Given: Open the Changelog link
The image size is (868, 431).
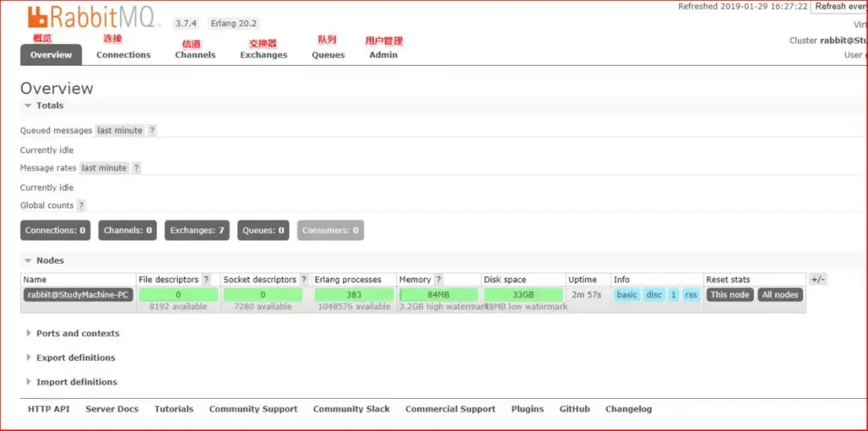Looking at the screenshot, I should [628, 409].
